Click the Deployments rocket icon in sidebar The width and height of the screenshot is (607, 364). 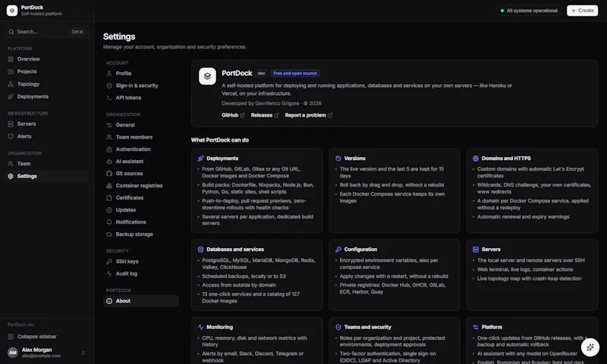(11, 96)
